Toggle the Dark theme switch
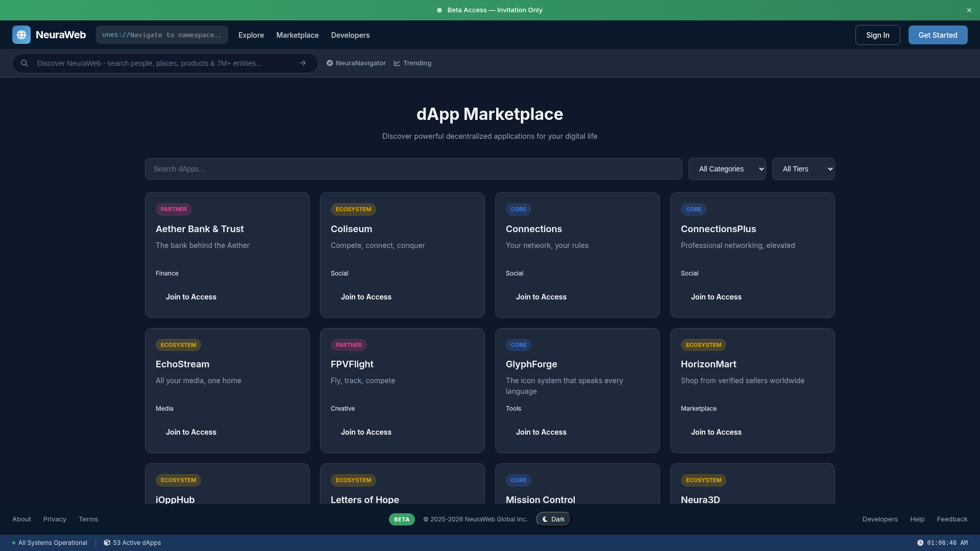Viewport: 980px width, 551px height. 553,519
